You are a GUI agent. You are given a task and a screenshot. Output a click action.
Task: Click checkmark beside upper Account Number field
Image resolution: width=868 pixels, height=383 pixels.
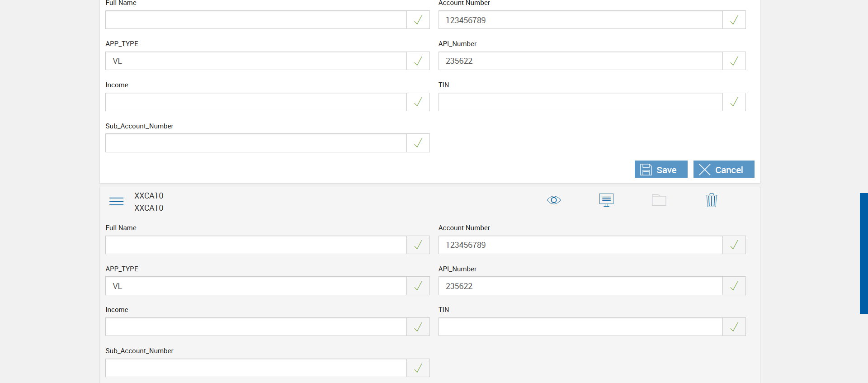734,20
